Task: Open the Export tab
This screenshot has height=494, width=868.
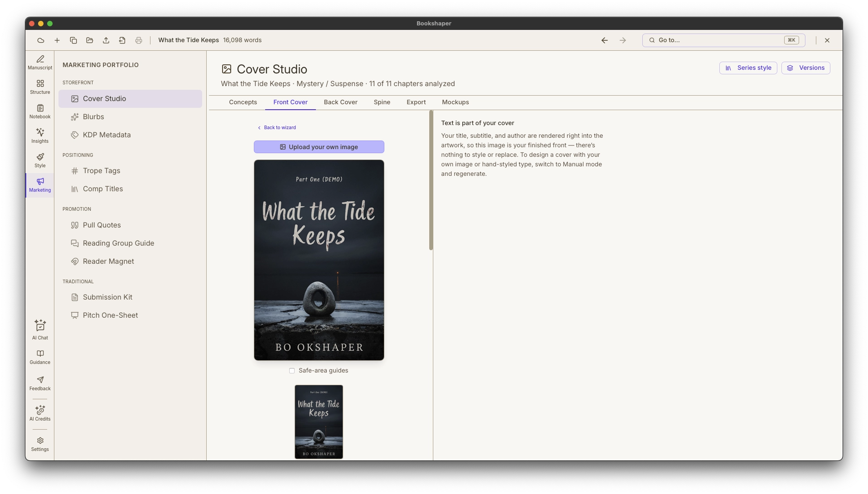Action: click(416, 102)
